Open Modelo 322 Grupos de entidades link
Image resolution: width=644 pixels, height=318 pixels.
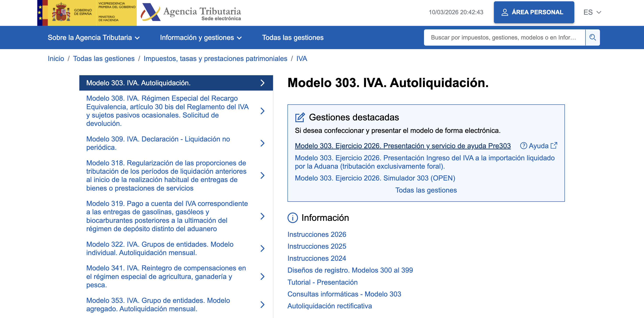160,248
